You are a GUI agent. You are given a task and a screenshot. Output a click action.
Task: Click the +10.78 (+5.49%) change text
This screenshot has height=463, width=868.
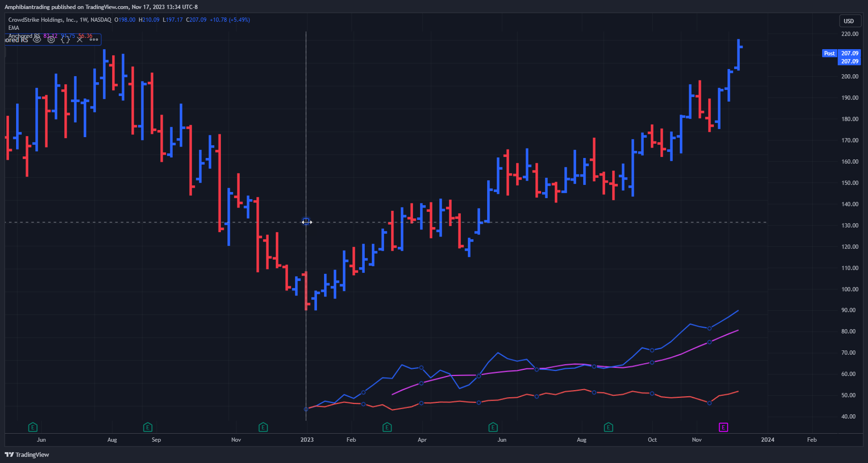coord(230,20)
